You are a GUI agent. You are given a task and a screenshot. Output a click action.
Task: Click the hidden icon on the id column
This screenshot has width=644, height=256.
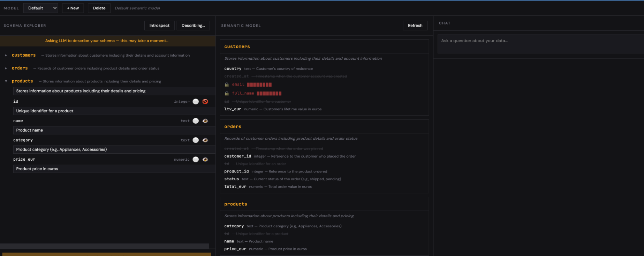(x=205, y=102)
